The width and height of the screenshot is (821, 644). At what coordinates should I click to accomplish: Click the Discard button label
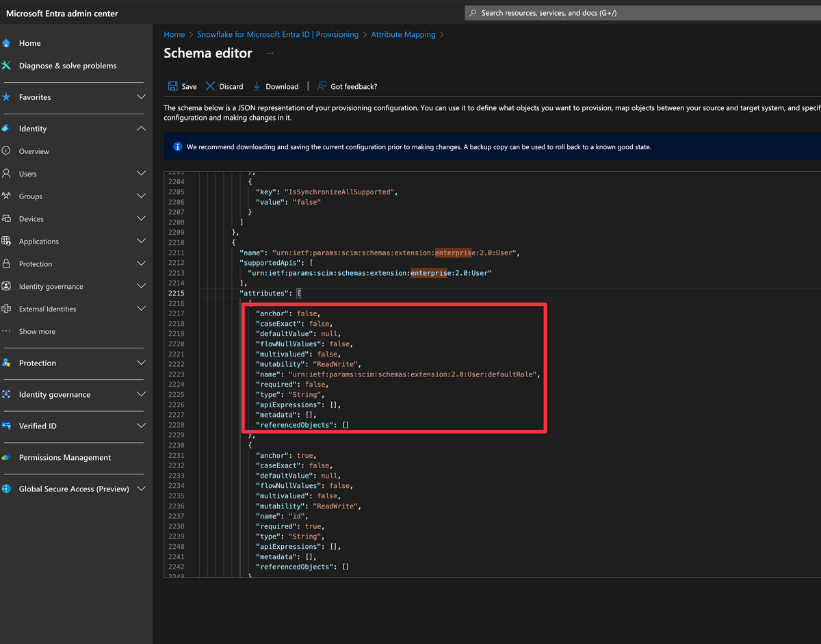(x=231, y=87)
